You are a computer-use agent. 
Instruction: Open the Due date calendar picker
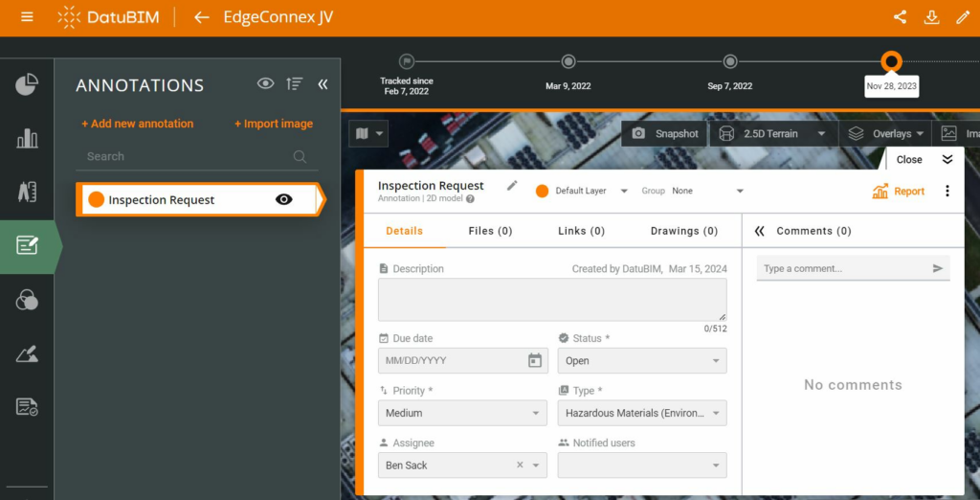[x=535, y=360]
